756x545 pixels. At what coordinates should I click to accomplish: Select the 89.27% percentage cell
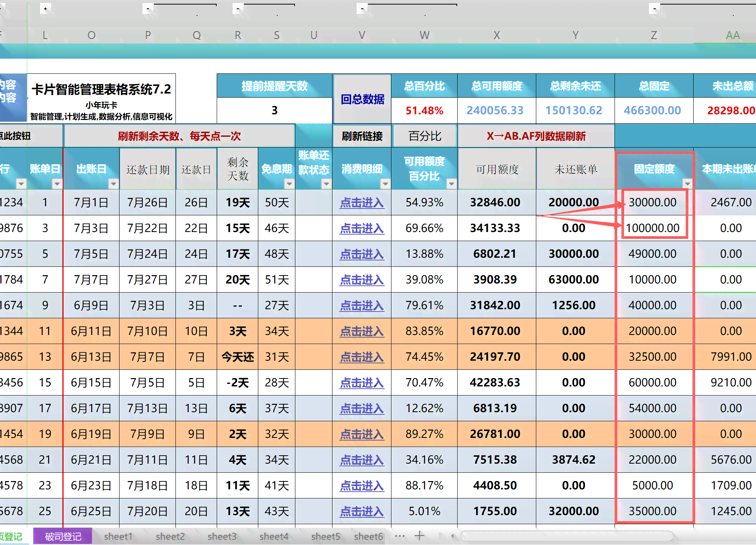[424, 434]
